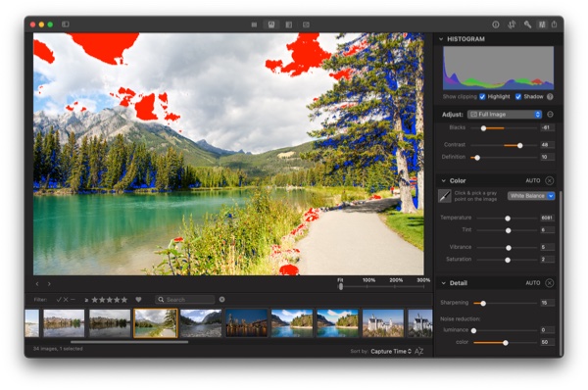The width and height of the screenshot is (588, 390).
Task: Click the Tint slider handle
Action: click(x=508, y=230)
